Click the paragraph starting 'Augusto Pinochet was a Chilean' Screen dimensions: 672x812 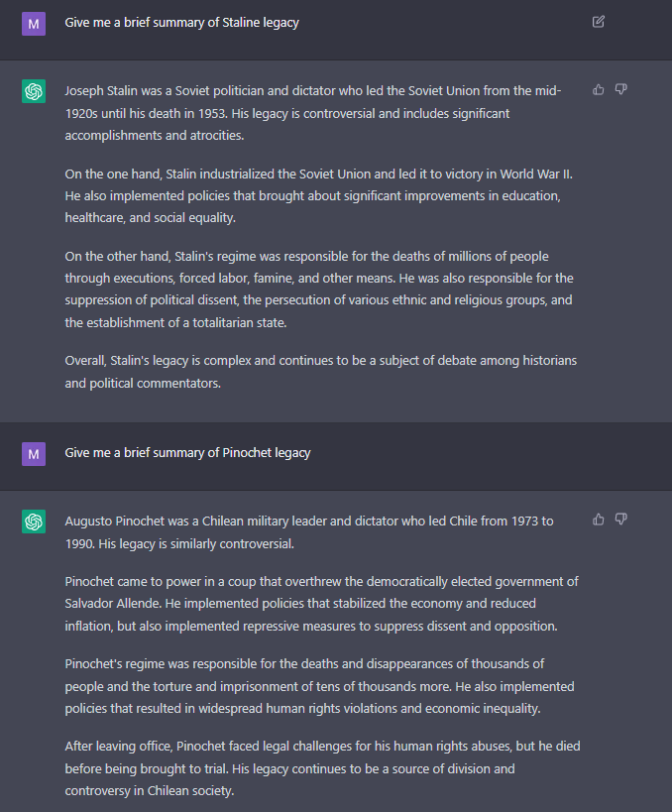[309, 532]
